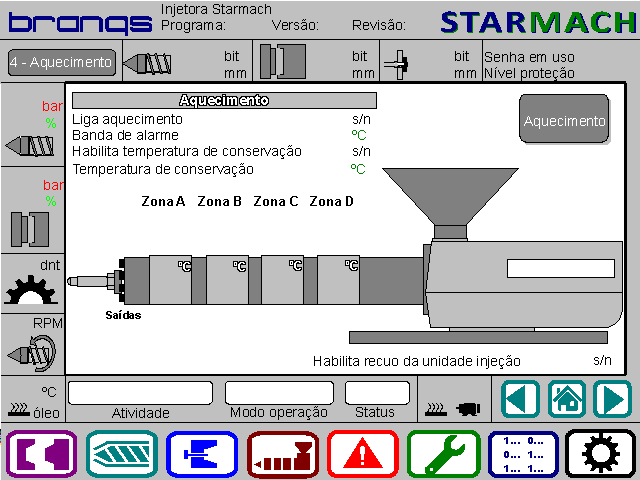Select the screw rotation RPM icon in sidebar
640x480 pixels.
tap(32, 353)
